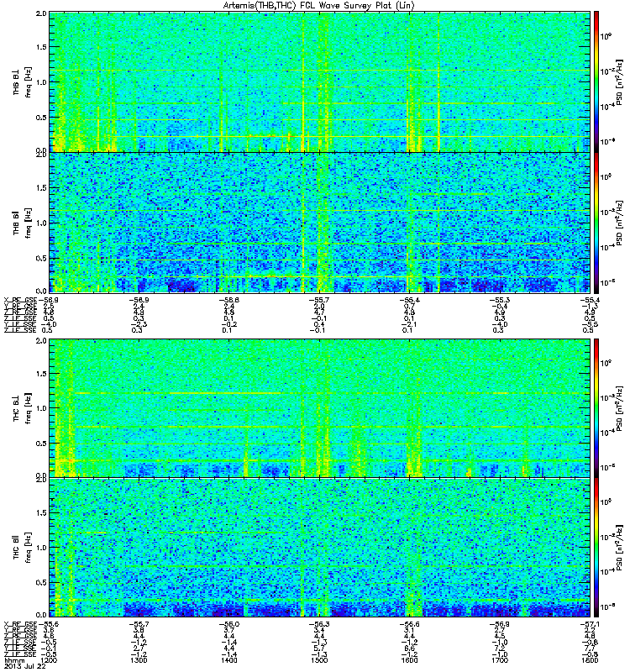Click the 'PSD [nT²/Hz]' label of the THB B∥ color bar
630x672 pixels.
point(619,223)
